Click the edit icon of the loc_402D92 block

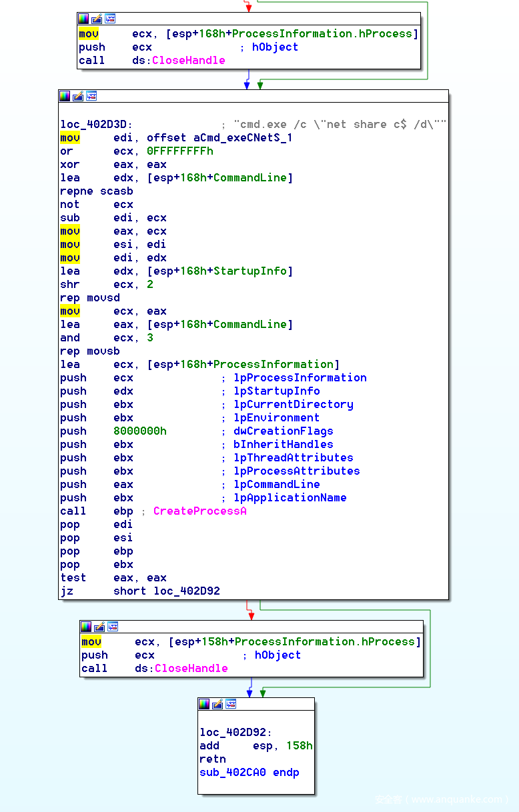217,704
